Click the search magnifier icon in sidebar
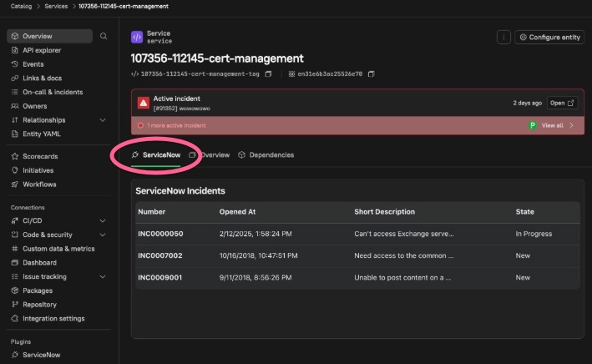 104,37
